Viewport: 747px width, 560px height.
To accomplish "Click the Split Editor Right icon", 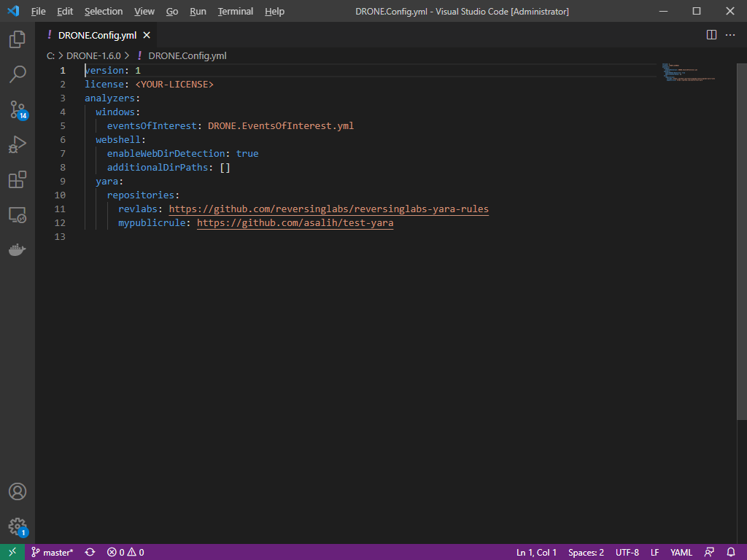I will pos(711,35).
